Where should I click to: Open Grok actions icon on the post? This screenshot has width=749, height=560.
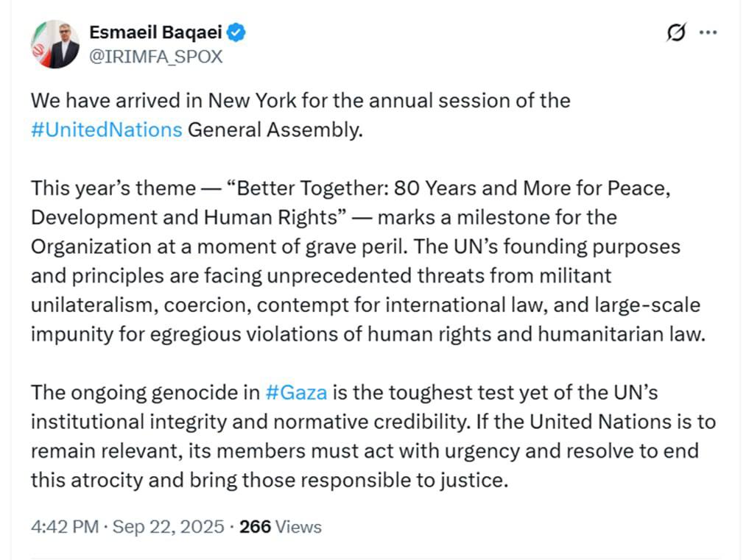point(676,33)
